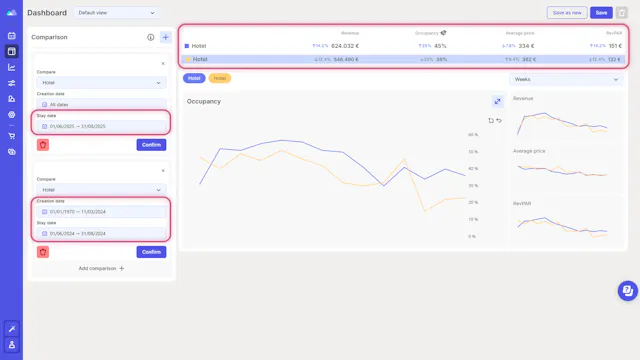Screen dimensions: 640x360
Task: Click the Save button
Action: [x=601, y=13]
